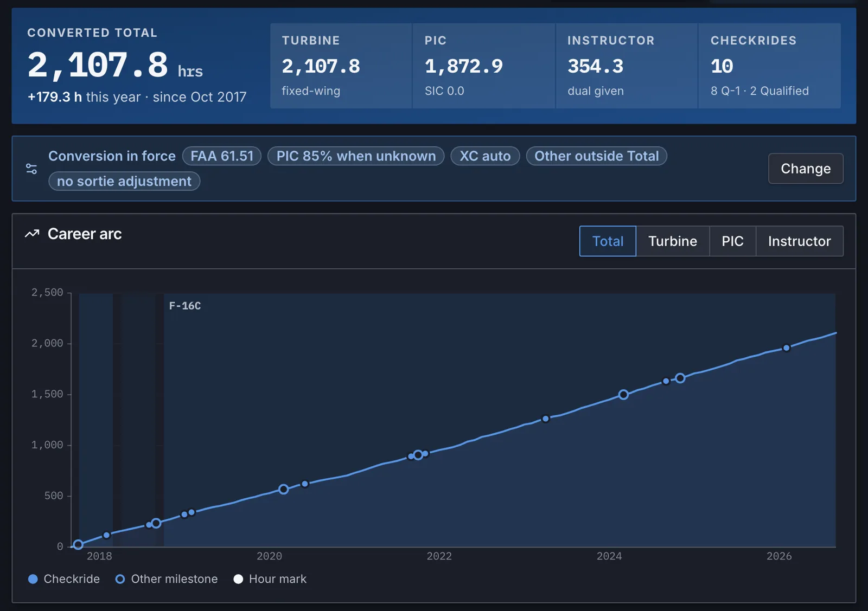Click the '+179.3 h this year' text
The image size is (868, 611).
(84, 97)
